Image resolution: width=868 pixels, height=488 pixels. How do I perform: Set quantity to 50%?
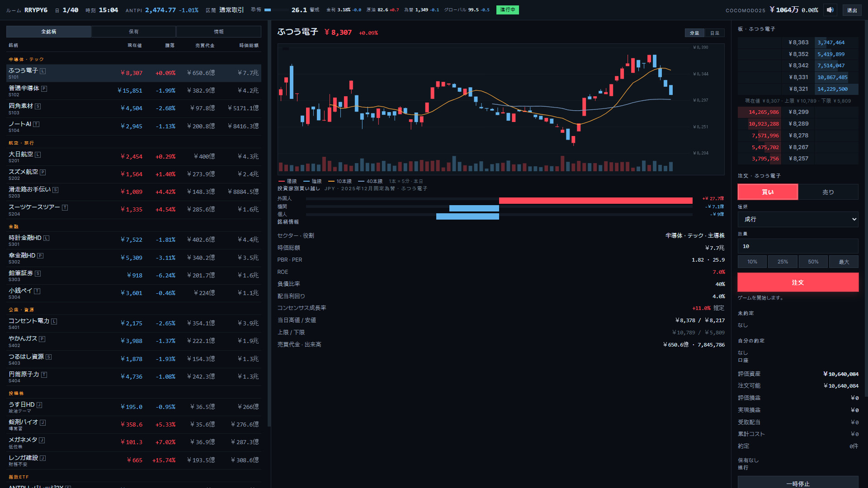pyautogui.click(x=813, y=262)
